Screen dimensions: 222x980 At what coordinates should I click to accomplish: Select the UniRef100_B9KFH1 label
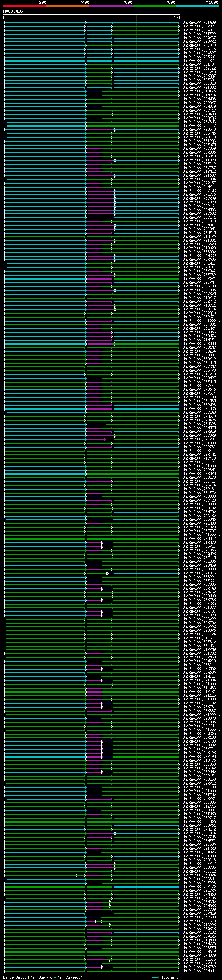(x=199, y=454)
